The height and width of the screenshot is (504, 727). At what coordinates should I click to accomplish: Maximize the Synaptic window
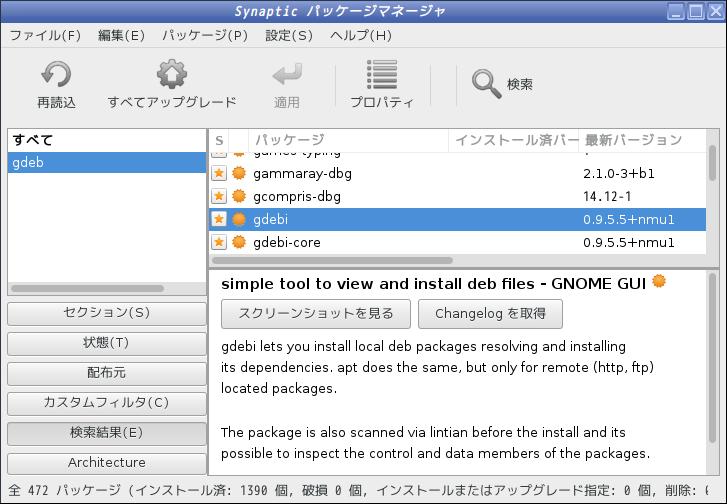point(695,11)
